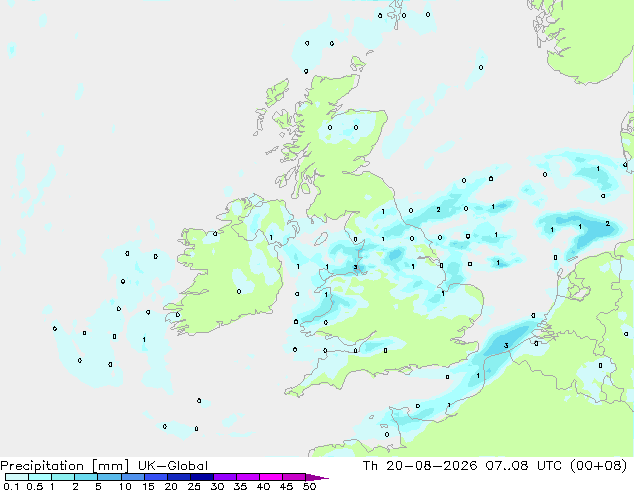Pick the 1–2 mm legend color segment
Screen dimensions: 634x490
63,477
